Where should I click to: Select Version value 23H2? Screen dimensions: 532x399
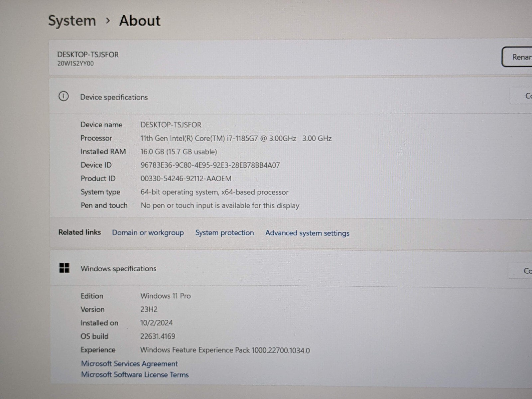tap(149, 309)
